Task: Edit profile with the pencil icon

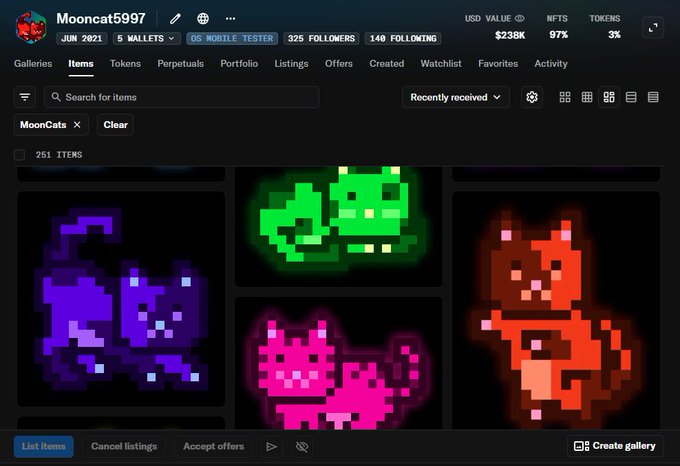Action: pyautogui.click(x=175, y=19)
